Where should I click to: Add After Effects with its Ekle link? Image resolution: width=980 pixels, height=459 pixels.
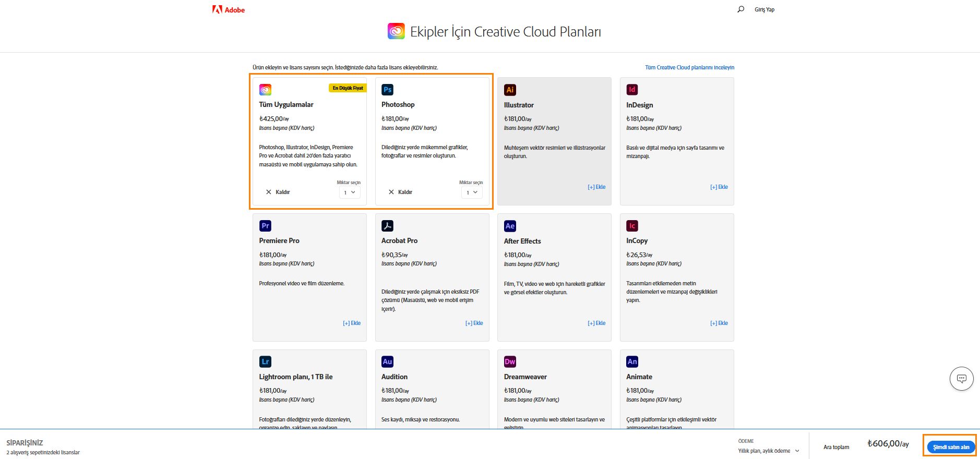tap(596, 323)
